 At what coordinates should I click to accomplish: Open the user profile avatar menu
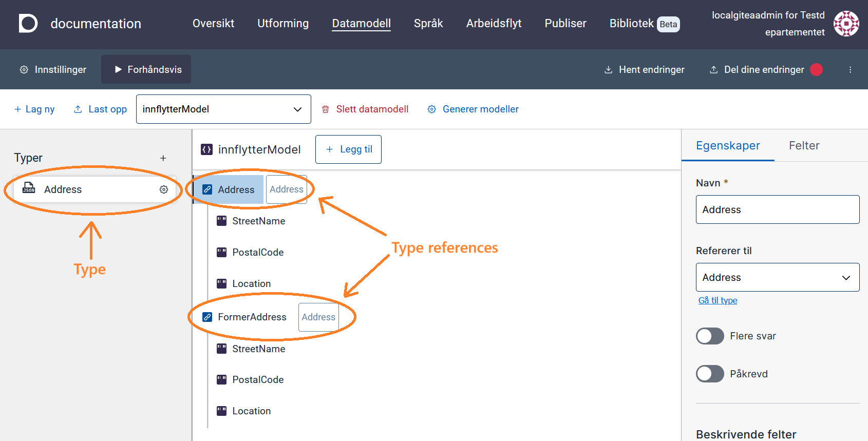tap(846, 24)
